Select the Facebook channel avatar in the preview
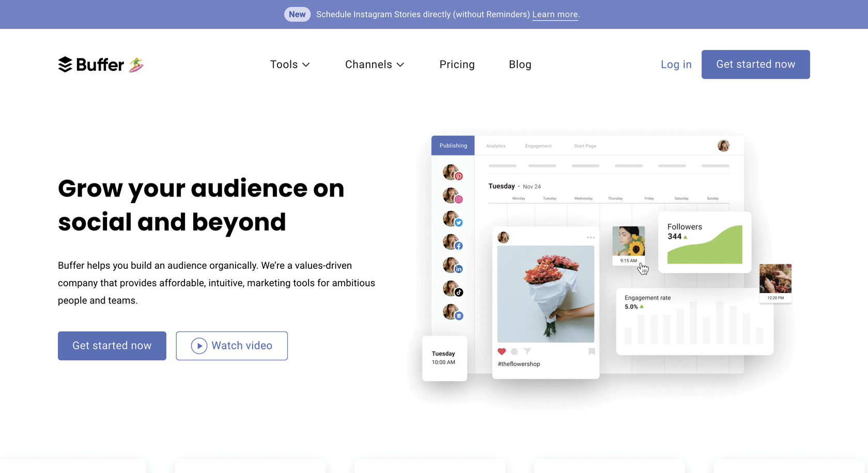 pyautogui.click(x=453, y=242)
